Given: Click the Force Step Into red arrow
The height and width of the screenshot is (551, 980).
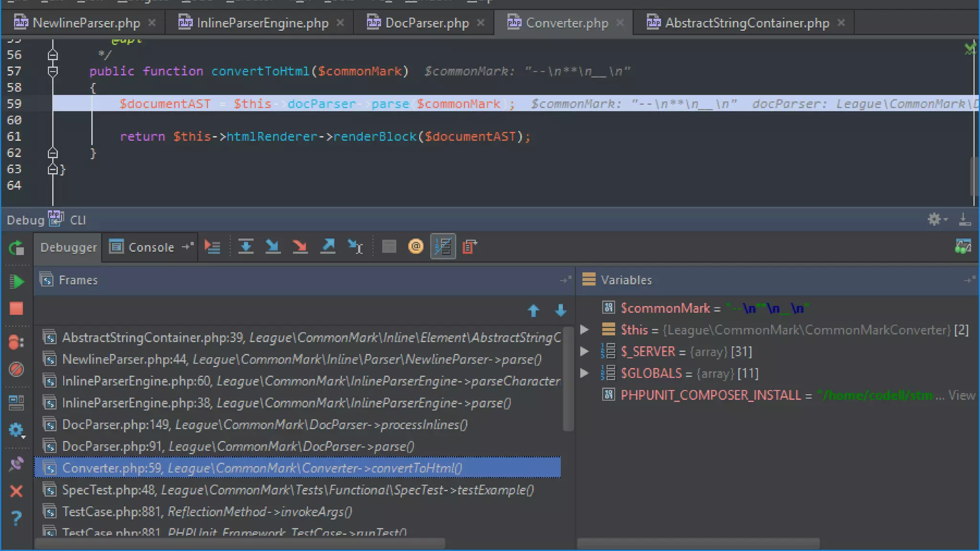Looking at the screenshot, I should coord(300,247).
